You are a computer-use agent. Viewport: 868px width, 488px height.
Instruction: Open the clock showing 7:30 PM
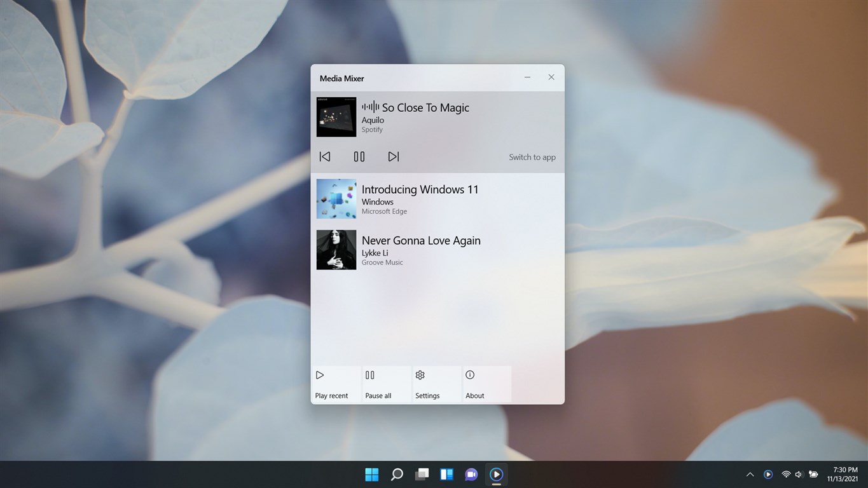coord(843,474)
